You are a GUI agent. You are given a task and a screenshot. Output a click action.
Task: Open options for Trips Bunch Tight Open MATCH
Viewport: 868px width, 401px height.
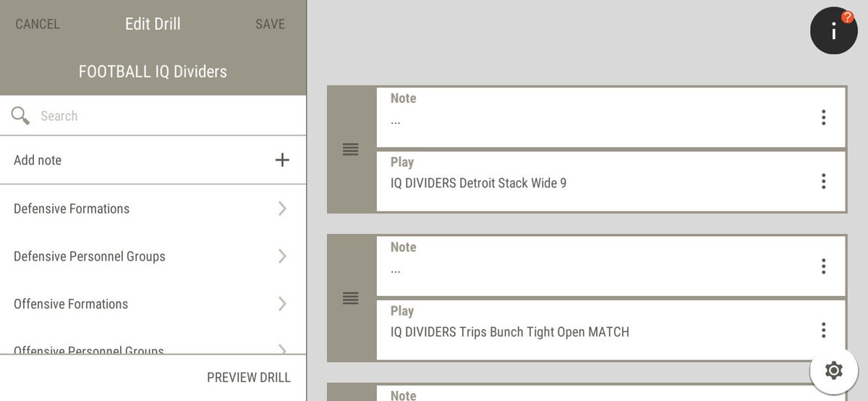pyautogui.click(x=823, y=330)
